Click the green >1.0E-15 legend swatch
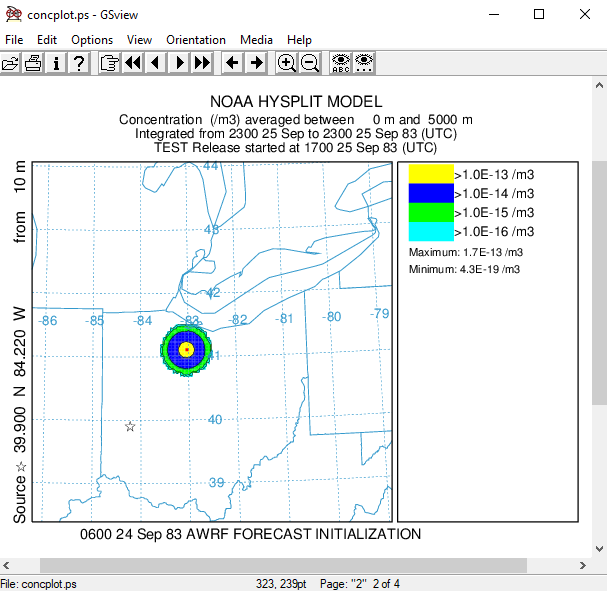 click(431, 212)
